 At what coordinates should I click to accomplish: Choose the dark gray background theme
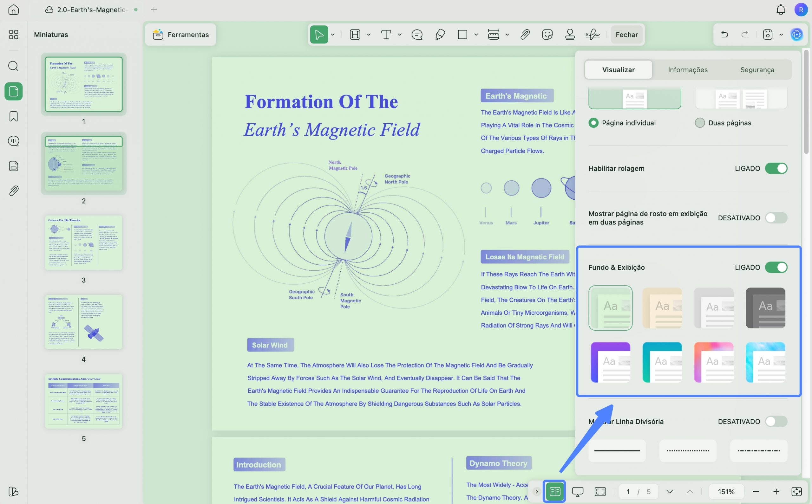point(765,308)
